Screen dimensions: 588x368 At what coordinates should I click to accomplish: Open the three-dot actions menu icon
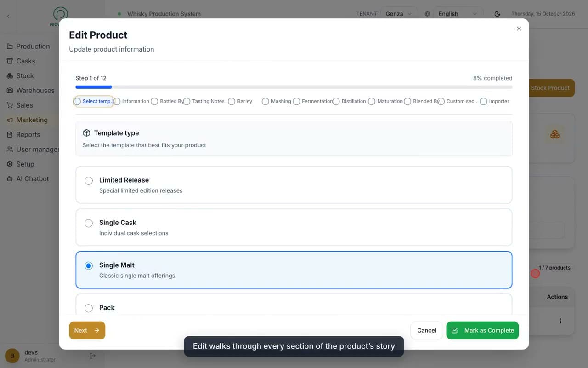click(x=560, y=321)
